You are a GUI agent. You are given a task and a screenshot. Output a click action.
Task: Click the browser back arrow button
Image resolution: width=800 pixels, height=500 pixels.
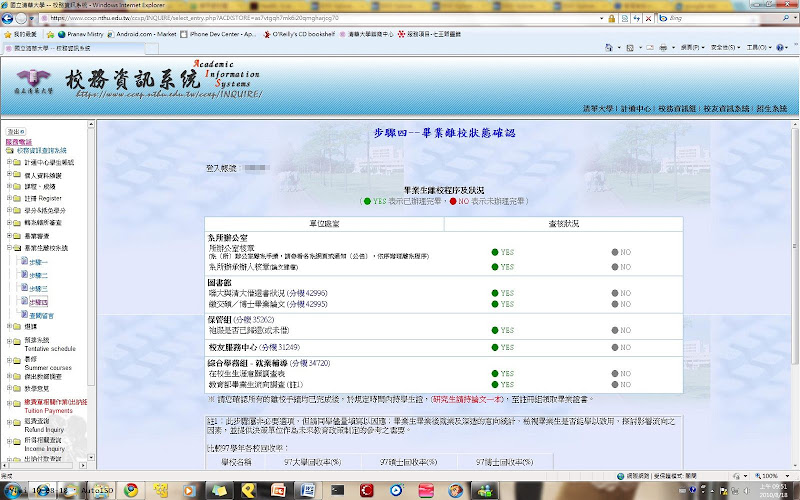(13, 18)
